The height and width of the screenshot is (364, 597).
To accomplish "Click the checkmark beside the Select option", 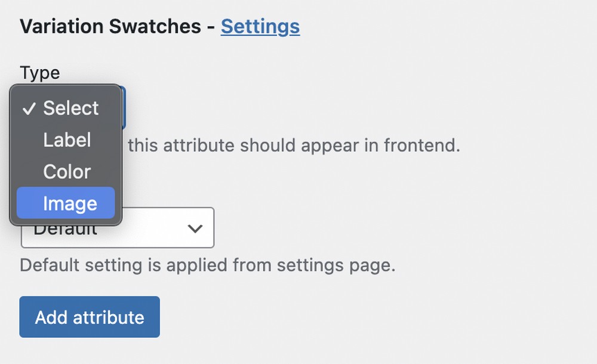I will 29,109.
